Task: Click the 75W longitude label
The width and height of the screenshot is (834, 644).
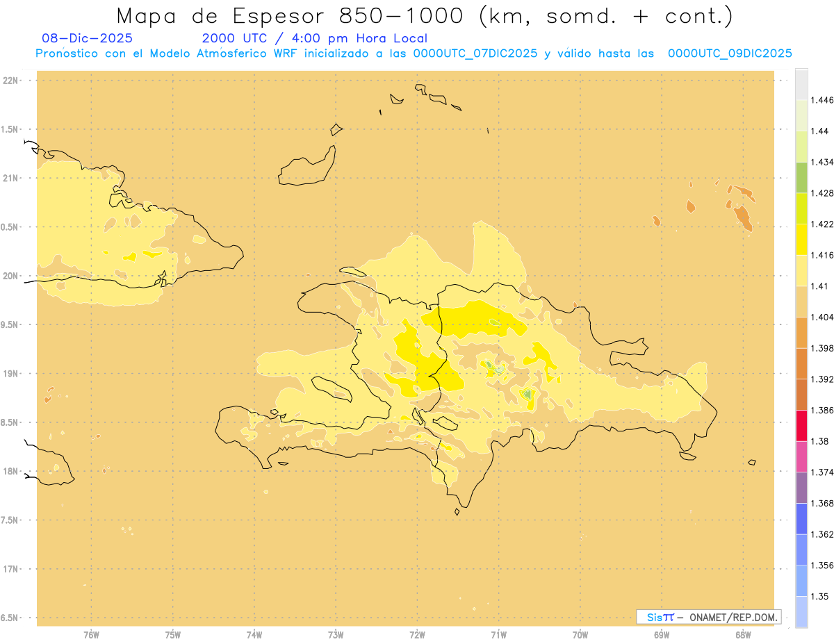Action: click(x=173, y=635)
